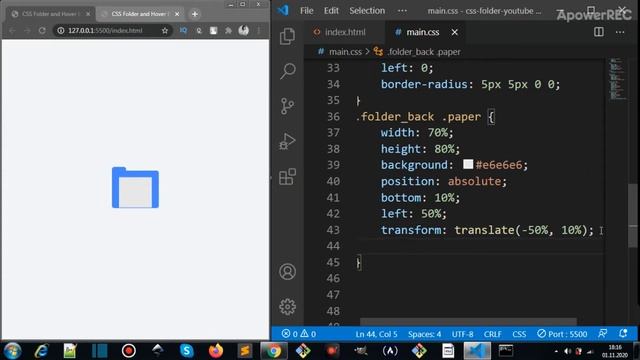Bookmark this page with the star

tap(165, 31)
